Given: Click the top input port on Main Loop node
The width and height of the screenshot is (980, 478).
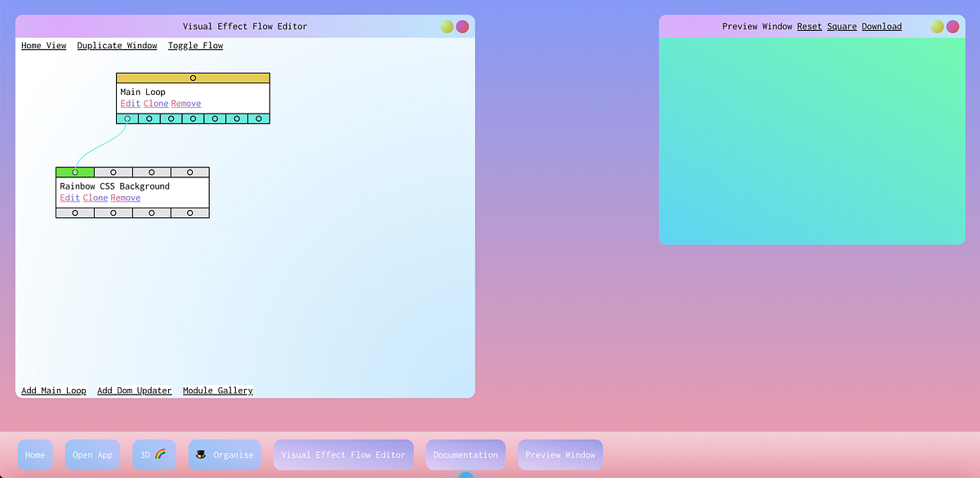Looking at the screenshot, I should click(194, 78).
